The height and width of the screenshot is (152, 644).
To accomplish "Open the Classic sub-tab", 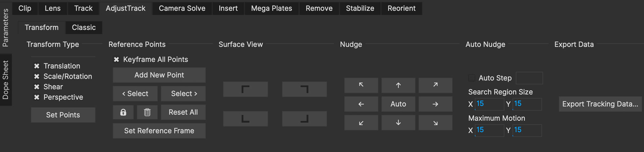I will click(84, 28).
